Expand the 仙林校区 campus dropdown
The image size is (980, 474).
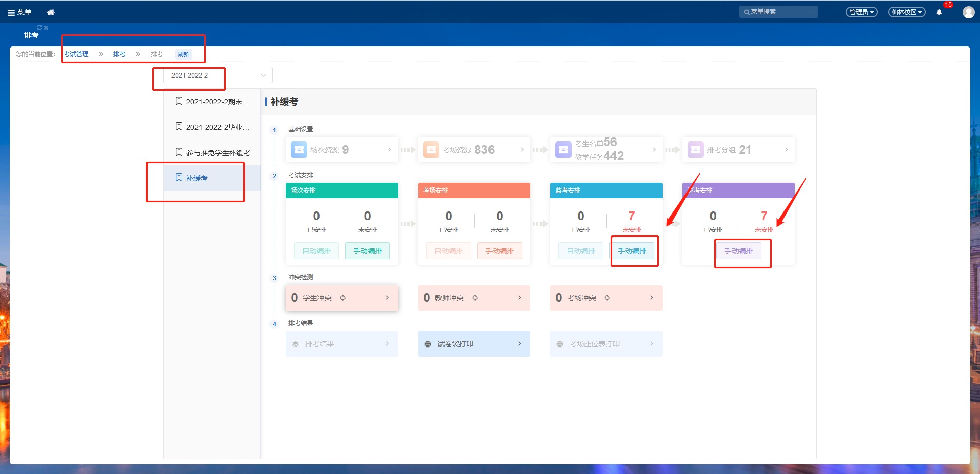tap(906, 12)
